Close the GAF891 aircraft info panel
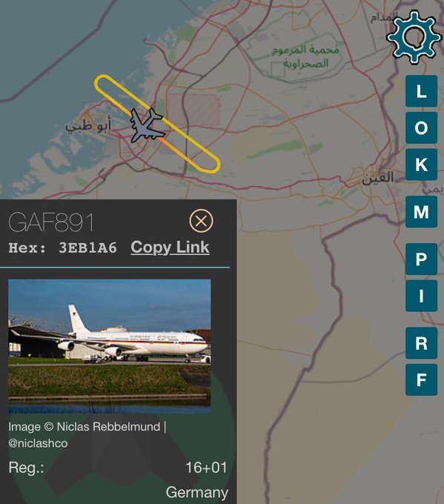This screenshot has width=444, height=504. pyautogui.click(x=202, y=221)
